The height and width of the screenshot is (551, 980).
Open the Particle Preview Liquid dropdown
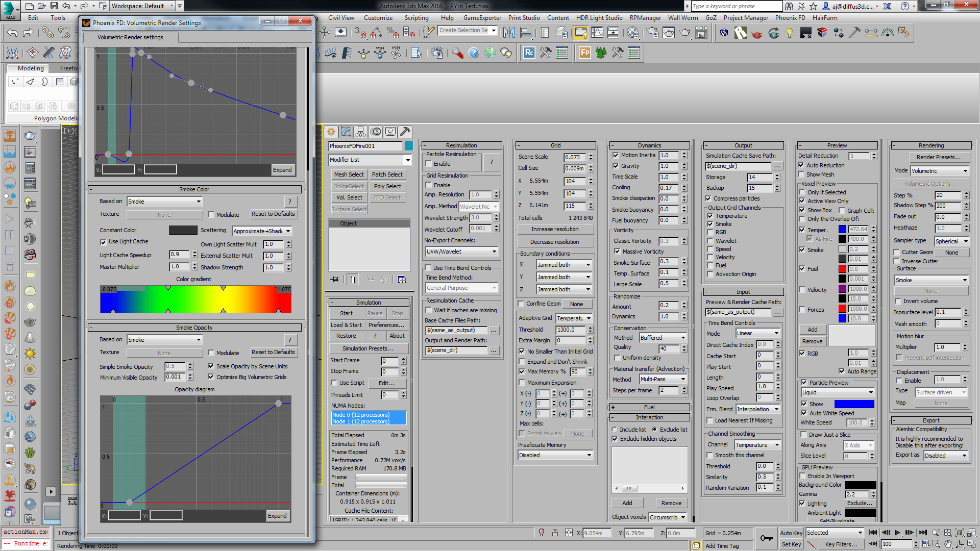pyautogui.click(x=838, y=392)
